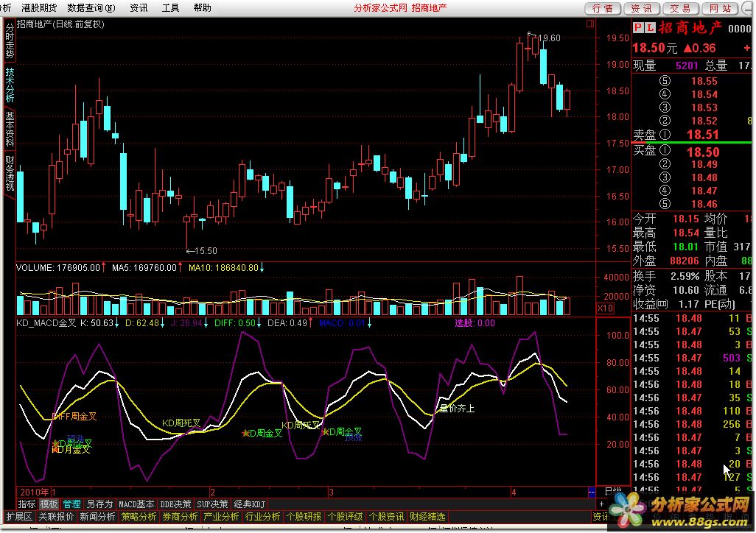Open the 关联报价 tab
The image size is (756, 533).
point(56,517)
